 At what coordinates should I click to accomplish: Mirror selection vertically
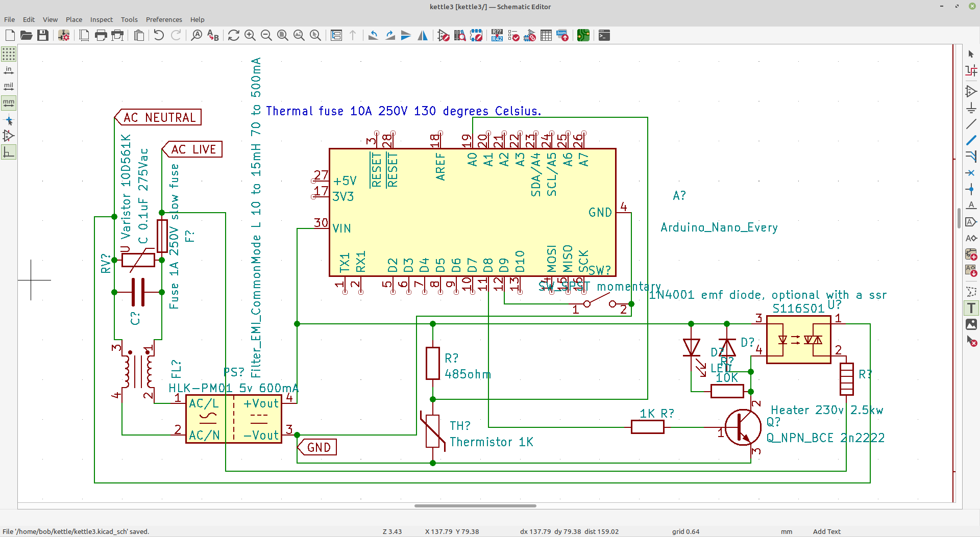point(406,35)
